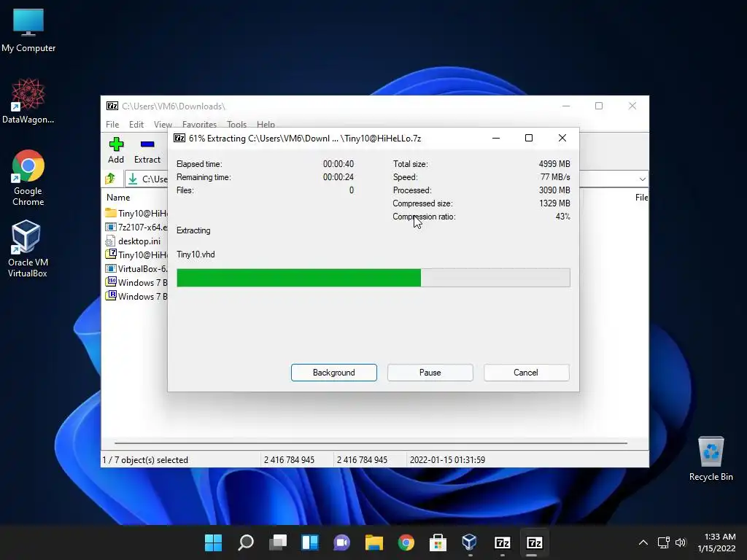Select the Windows 7 RAR archive row

(136, 296)
